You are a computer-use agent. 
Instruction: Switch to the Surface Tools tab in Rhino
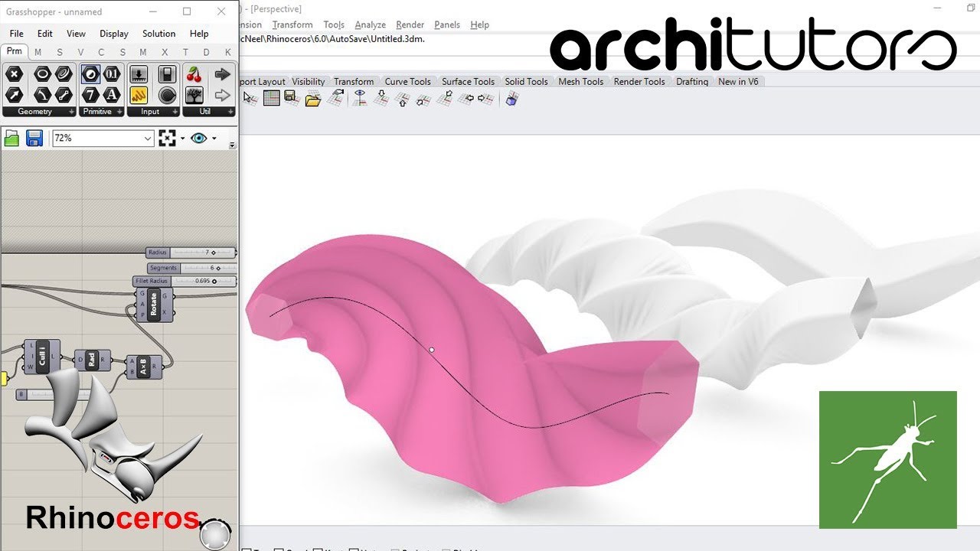tap(468, 81)
